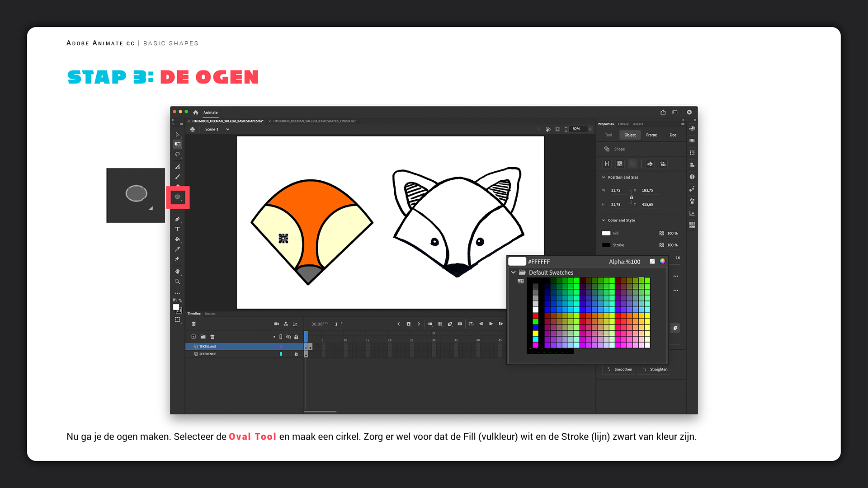Select the Hand tool
The height and width of the screenshot is (488, 868).
click(x=177, y=272)
